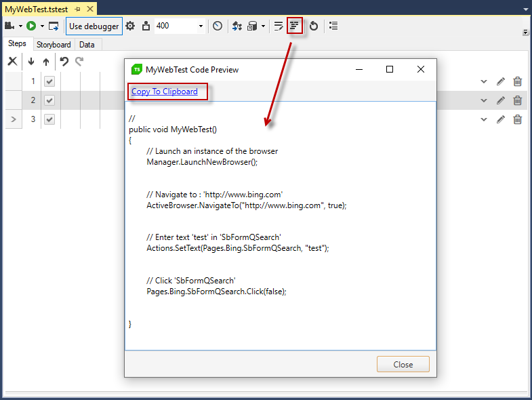Undo last change in steps toolbar
532x400 pixels.
tap(64, 62)
